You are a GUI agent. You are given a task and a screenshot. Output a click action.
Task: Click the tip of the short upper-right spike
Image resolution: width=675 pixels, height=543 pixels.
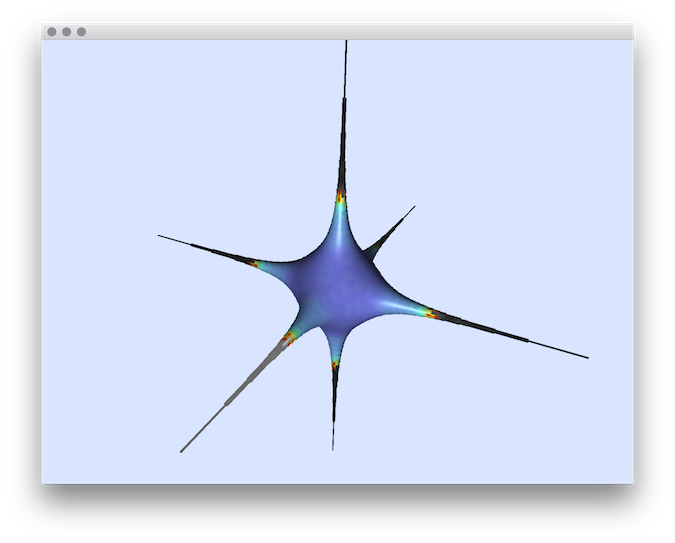point(414,207)
